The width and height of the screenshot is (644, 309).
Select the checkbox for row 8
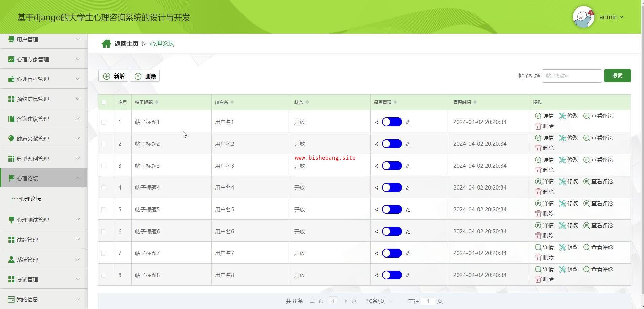tap(104, 275)
